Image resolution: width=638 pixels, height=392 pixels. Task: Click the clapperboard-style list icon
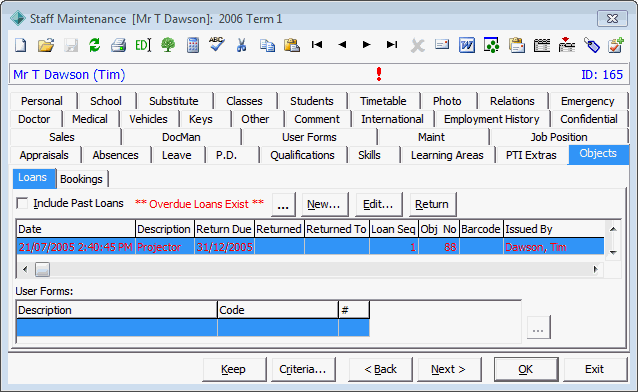(x=542, y=45)
